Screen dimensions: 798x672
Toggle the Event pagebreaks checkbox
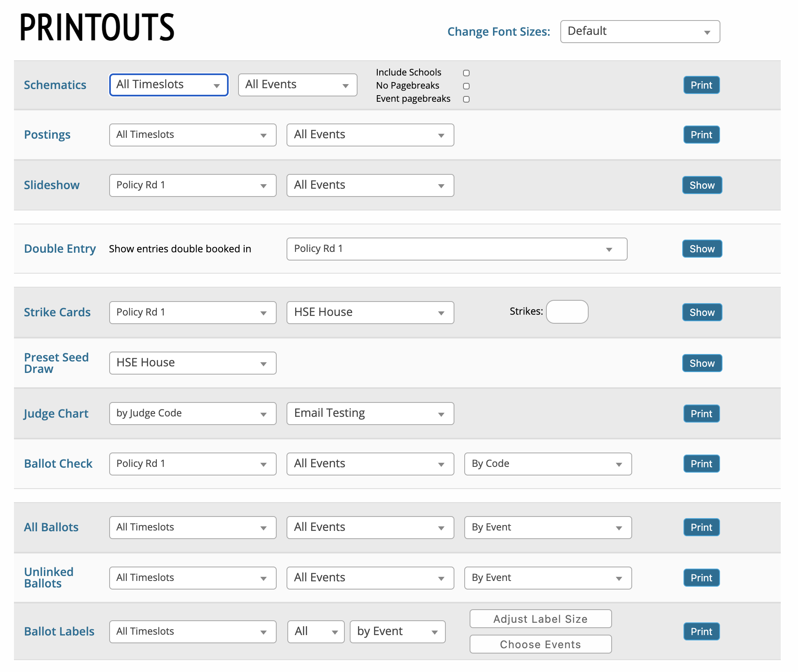click(466, 99)
